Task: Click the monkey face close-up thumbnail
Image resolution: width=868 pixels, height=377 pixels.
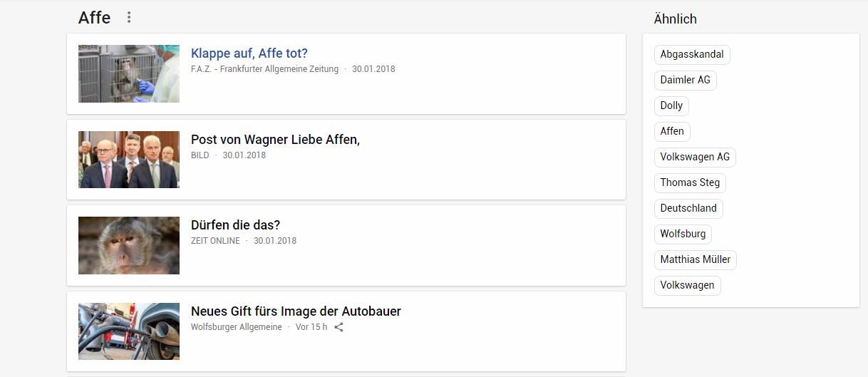Action: pos(129,245)
